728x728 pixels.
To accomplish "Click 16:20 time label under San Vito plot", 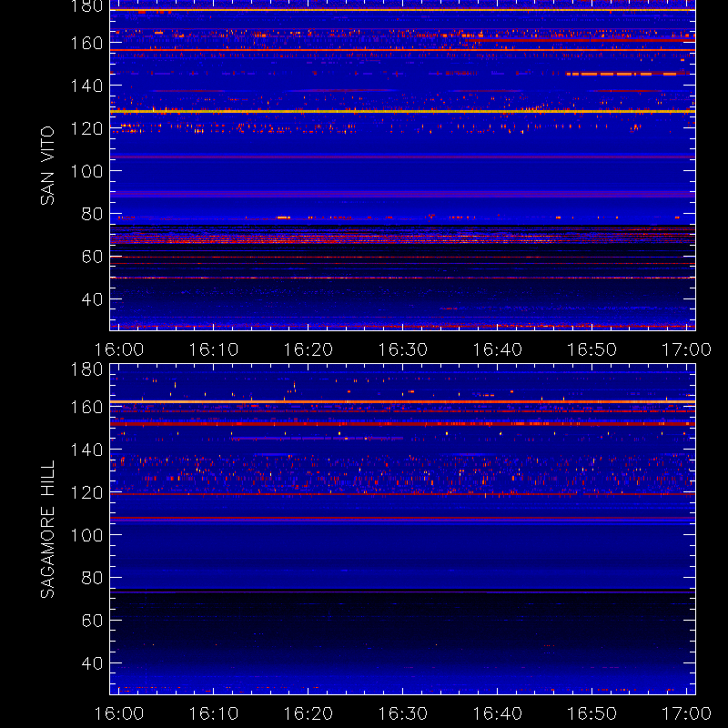I will click(x=308, y=349).
